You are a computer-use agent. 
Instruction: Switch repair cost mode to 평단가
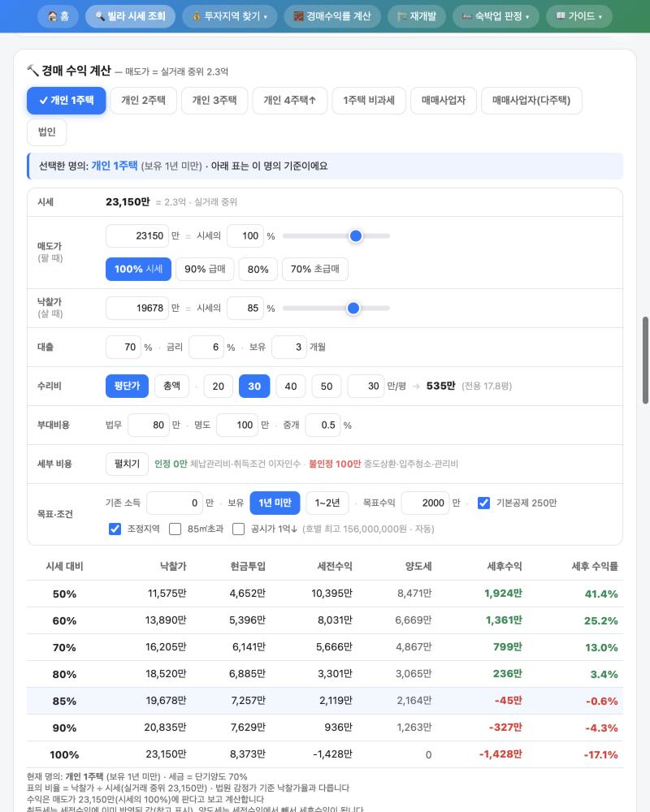[x=127, y=387]
